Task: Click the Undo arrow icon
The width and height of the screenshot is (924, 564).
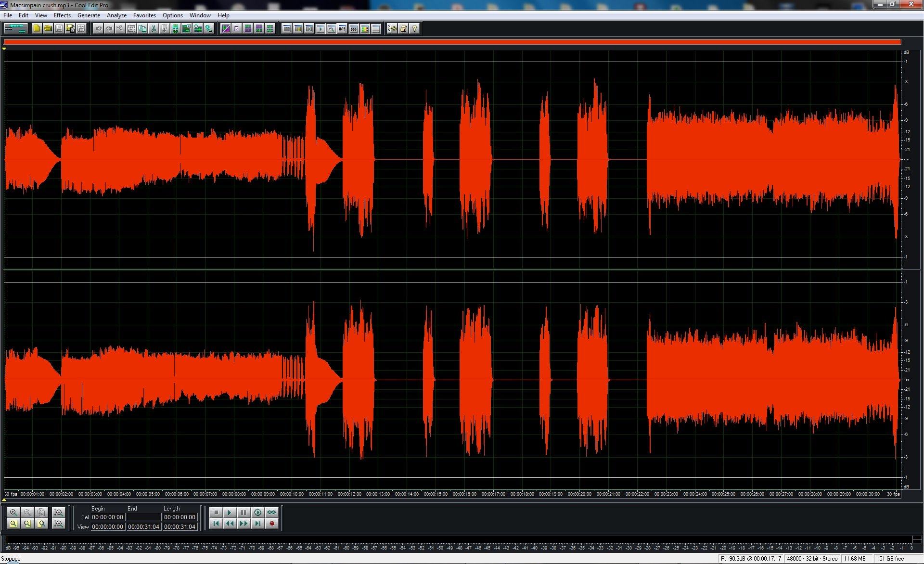Action: (98, 28)
